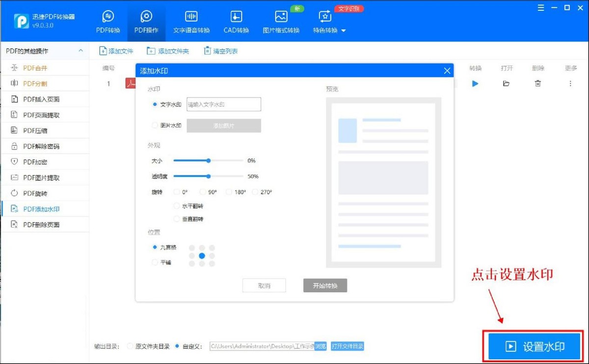Click the blue 转换 play icon
This screenshot has height=364, width=589.
[x=474, y=83]
